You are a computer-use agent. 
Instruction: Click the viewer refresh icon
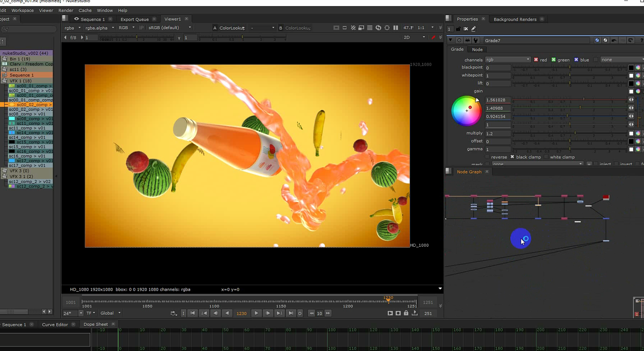coord(378,28)
